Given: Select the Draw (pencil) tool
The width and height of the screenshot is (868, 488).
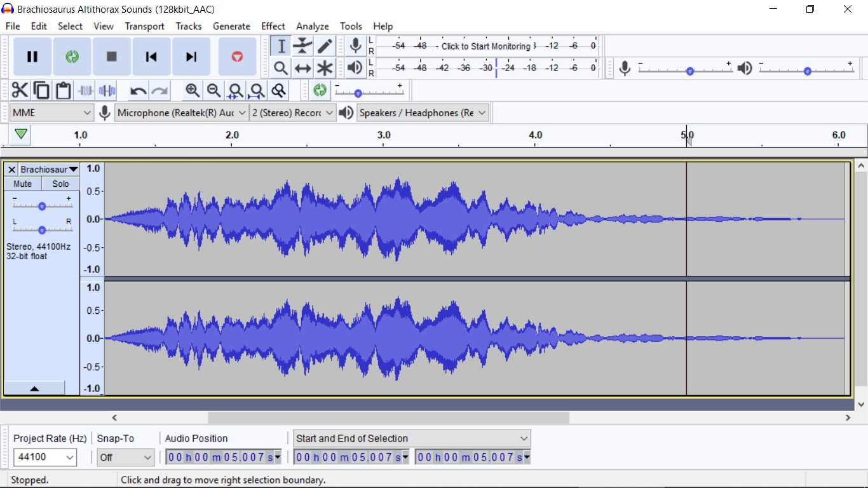Looking at the screenshot, I should [x=325, y=46].
